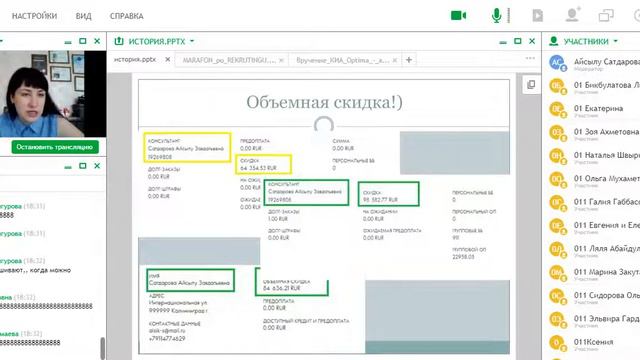640x360 pixels.
Task: Click the chat panel vertical scrollbar
Action: click(x=102, y=348)
